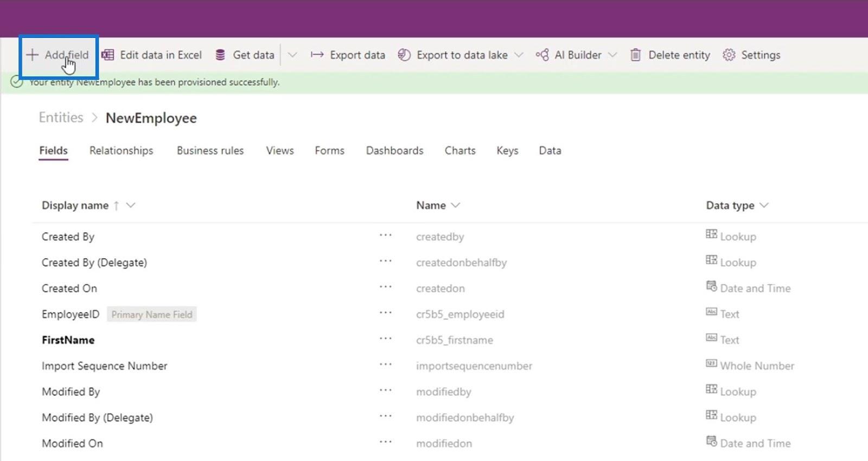Expand the Export to data lake chevron
Image resolution: width=868 pixels, height=461 pixels.
(x=519, y=55)
